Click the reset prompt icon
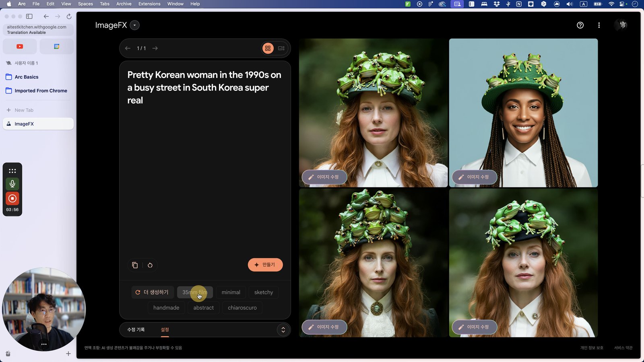This screenshot has height=362, width=644. (x=150, y=265)
